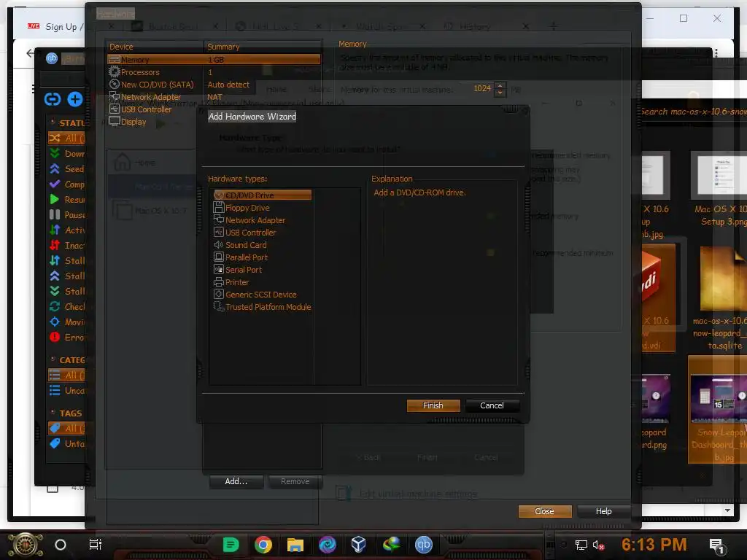
Task: Open Snow Leopard Dashboard thumbnail
Action: (x=719, y=411)
